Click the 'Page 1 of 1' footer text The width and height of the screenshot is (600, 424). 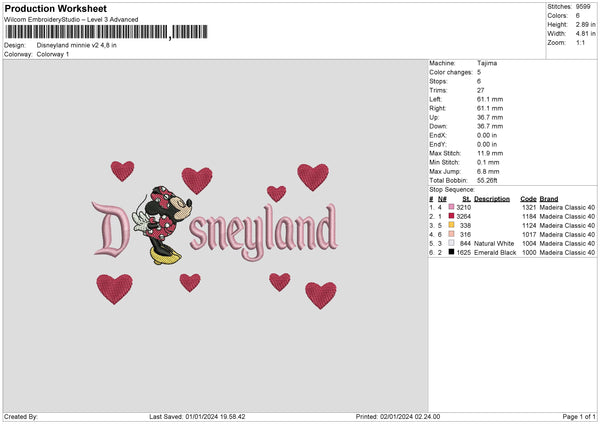tap(579, 416)
